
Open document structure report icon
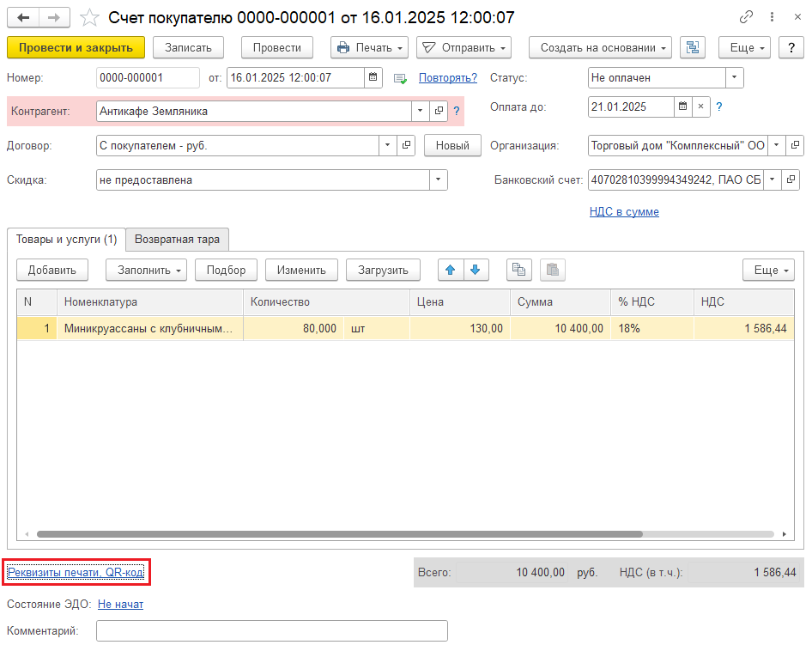click(x=693, y=48)
